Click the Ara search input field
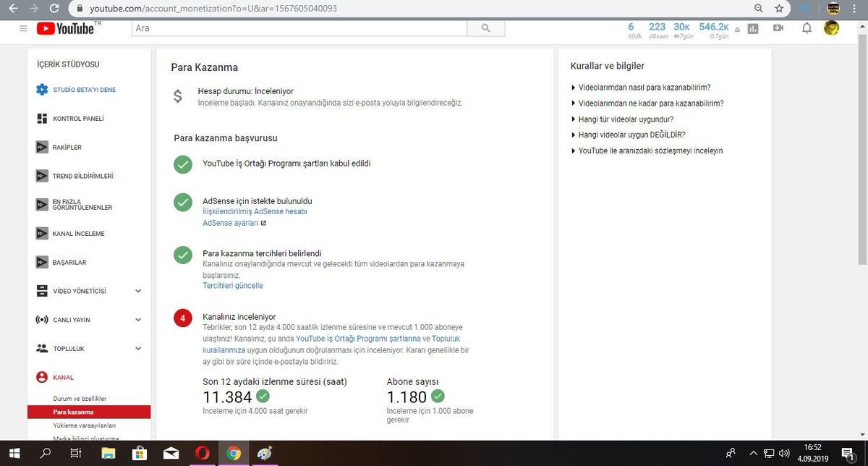 coord(299,28)
